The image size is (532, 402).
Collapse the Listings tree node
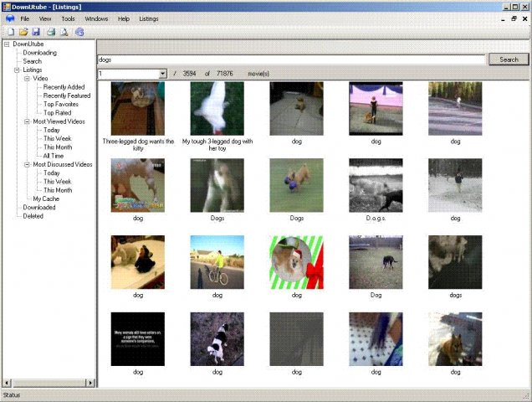coord(17,70)
